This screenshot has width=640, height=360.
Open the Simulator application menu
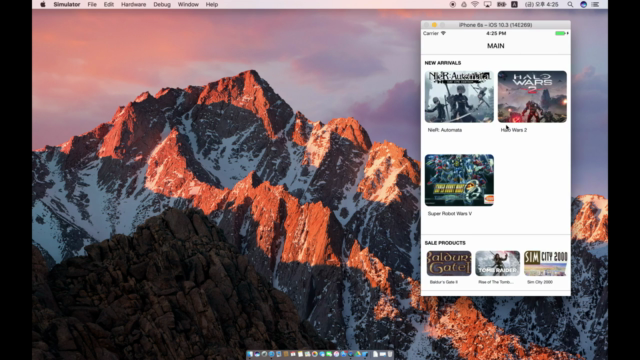[x=67, y=4]
